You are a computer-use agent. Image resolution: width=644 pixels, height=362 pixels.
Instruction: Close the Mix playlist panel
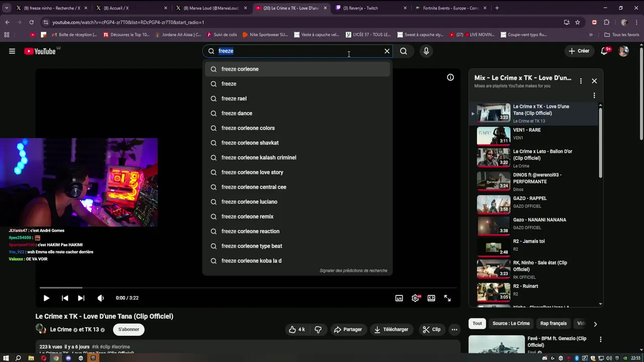coord(594,81)
